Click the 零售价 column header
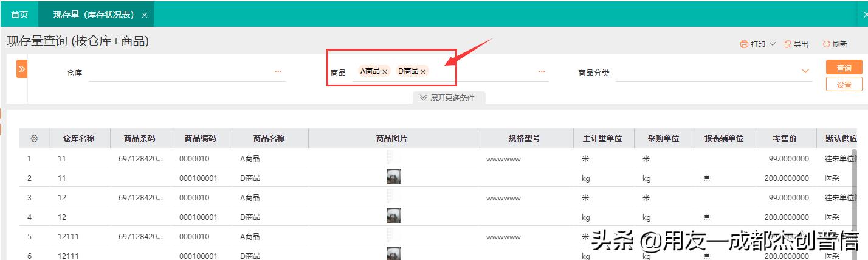Viewport: 868px width, 260px height. click(786, 138)
